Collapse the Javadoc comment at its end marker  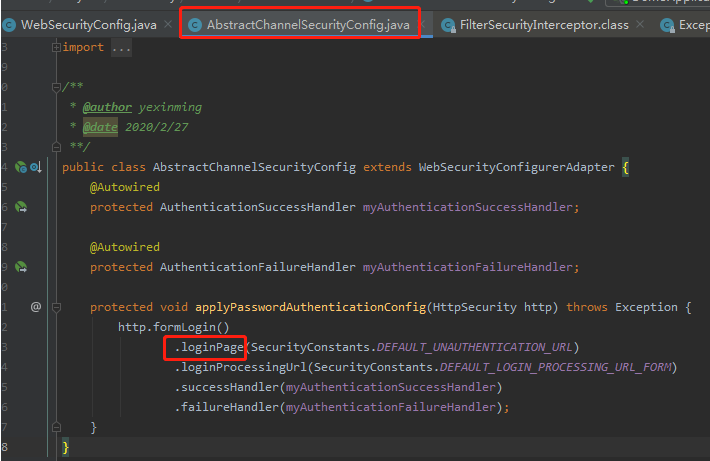[56, 147]
